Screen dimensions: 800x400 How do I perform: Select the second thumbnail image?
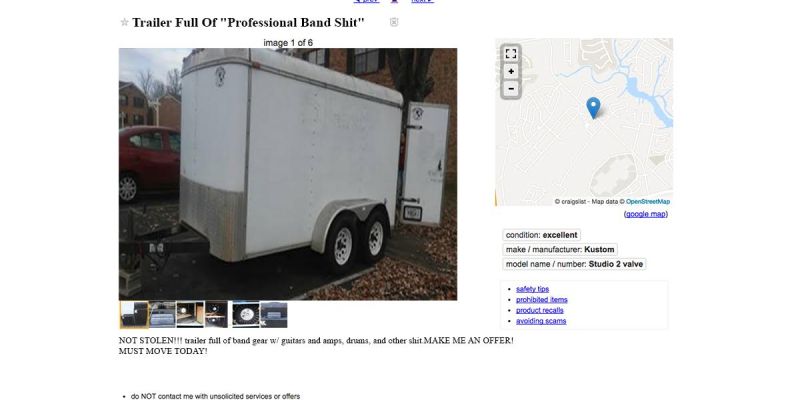click(x=162, y=314)
